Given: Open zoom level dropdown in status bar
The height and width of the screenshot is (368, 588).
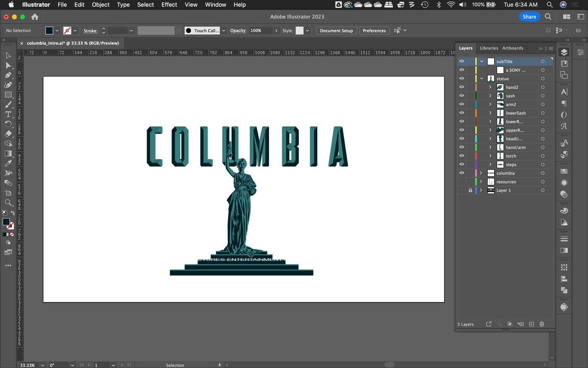Looking at the screenshot, I should (x=42, y=365).
